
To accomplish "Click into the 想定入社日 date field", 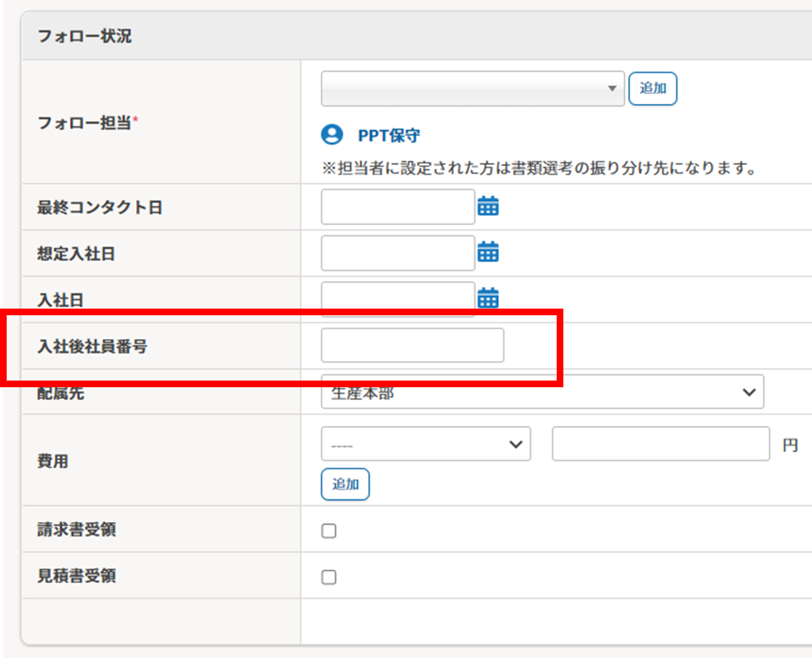I will (397, 252).
